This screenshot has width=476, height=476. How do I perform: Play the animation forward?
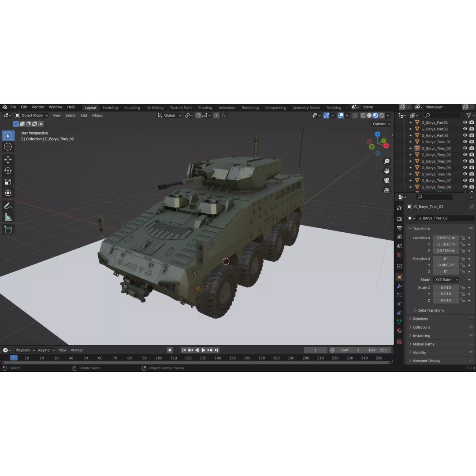pyautogui.click(x=203, y=350)
